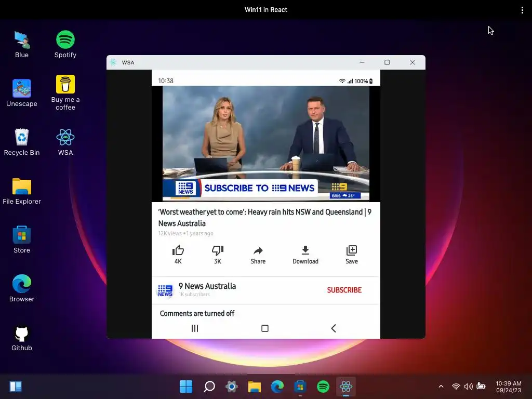Dislike the video with thumbs down

tap(218, 255)
